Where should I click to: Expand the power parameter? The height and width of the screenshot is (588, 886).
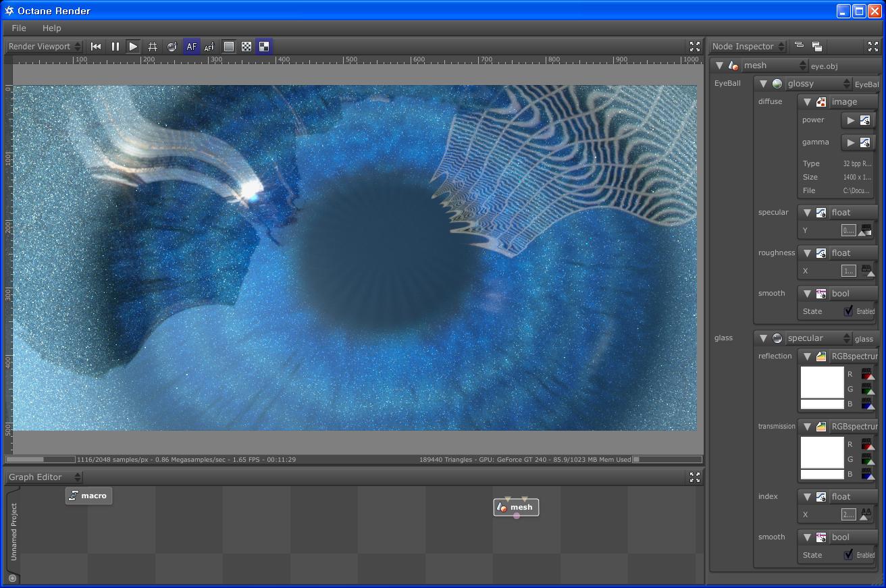(851, 120)
